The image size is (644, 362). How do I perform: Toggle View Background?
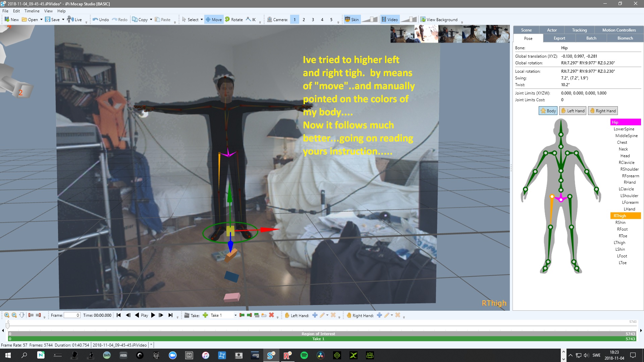tap(439, 19)
